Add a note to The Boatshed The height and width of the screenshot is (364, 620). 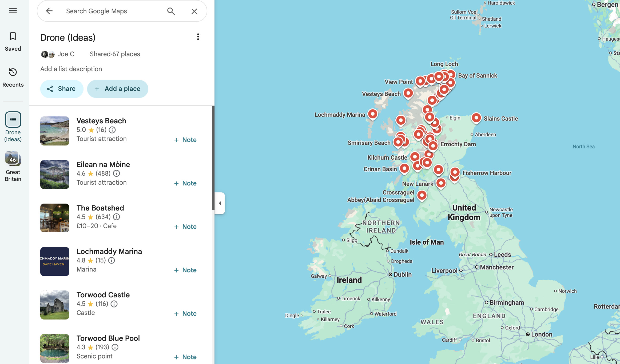185,227
